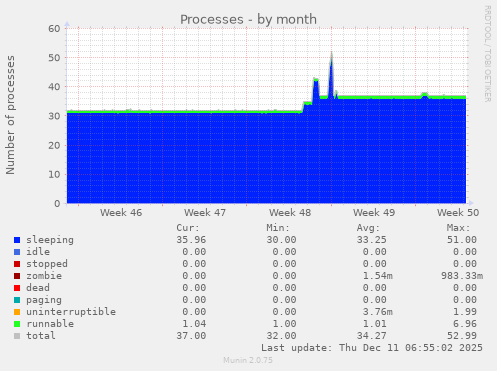The width and height of the screenshot is (497, 371).
Task: Click the 'dead' legend label
Action: [x=38, y=288]
